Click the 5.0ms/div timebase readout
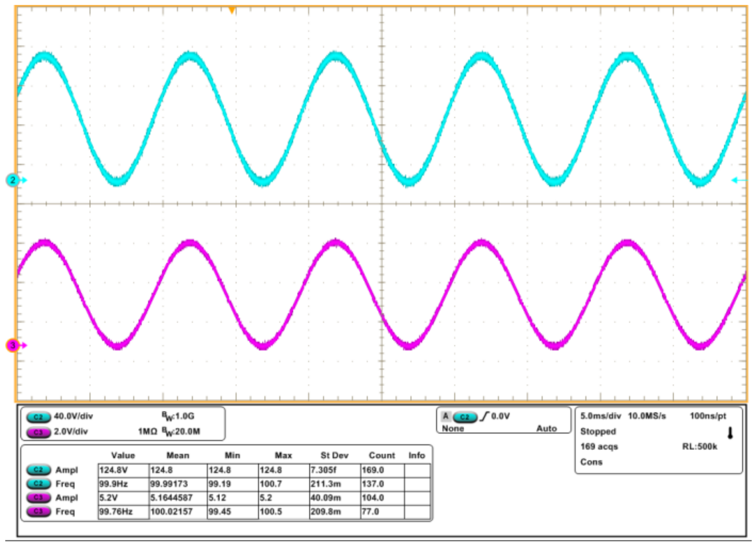The width and height of the screenshot is (756, 545). (x=601, y=416)
